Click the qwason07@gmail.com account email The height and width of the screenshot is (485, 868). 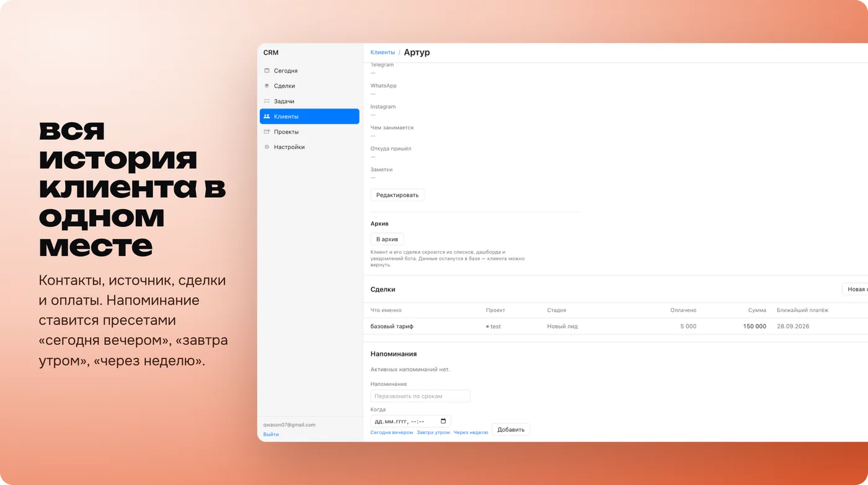click(x=290, y=425)
